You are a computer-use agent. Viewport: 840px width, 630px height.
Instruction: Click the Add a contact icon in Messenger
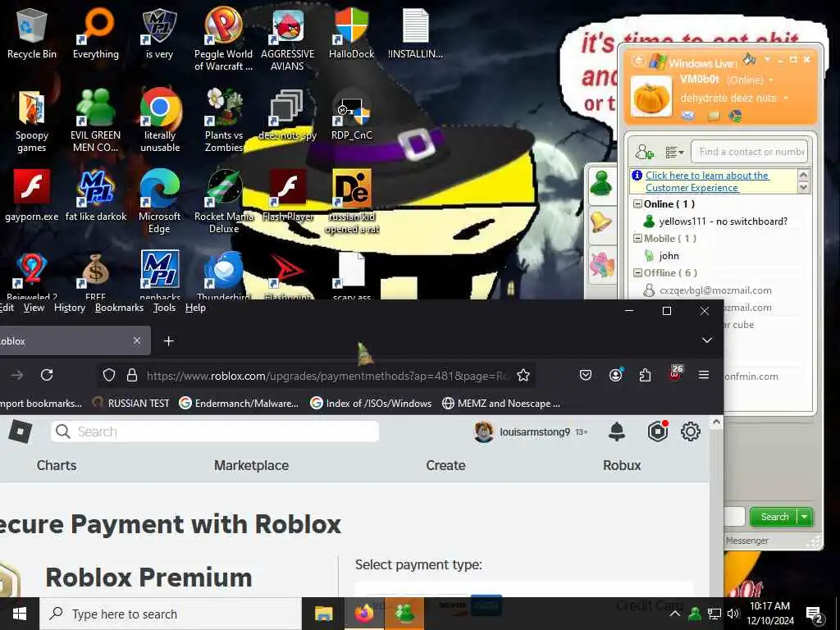[645, 152]
